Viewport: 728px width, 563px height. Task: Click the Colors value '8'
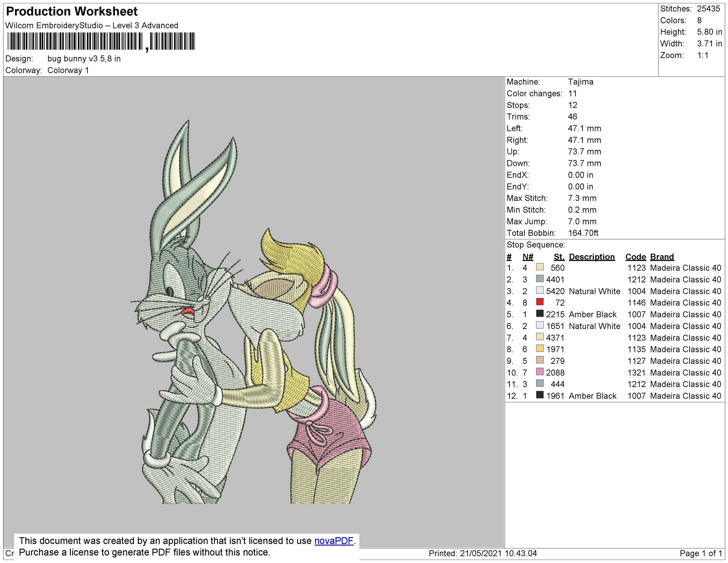click(699, 20)
